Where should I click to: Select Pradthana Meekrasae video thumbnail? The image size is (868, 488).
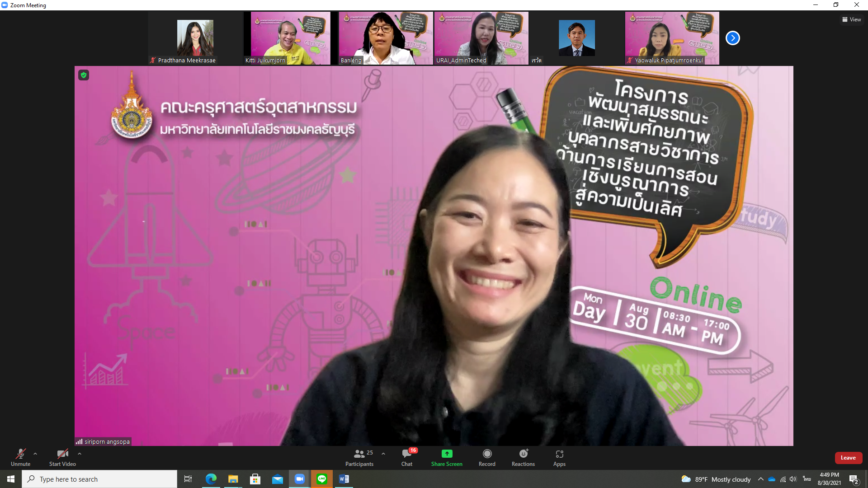pyautogui.click(x=195, y=38)
